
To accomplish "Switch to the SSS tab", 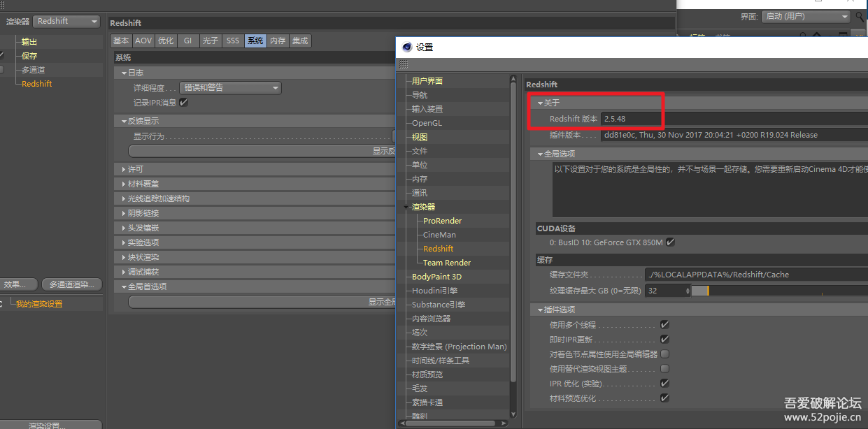I will point(233,41).
